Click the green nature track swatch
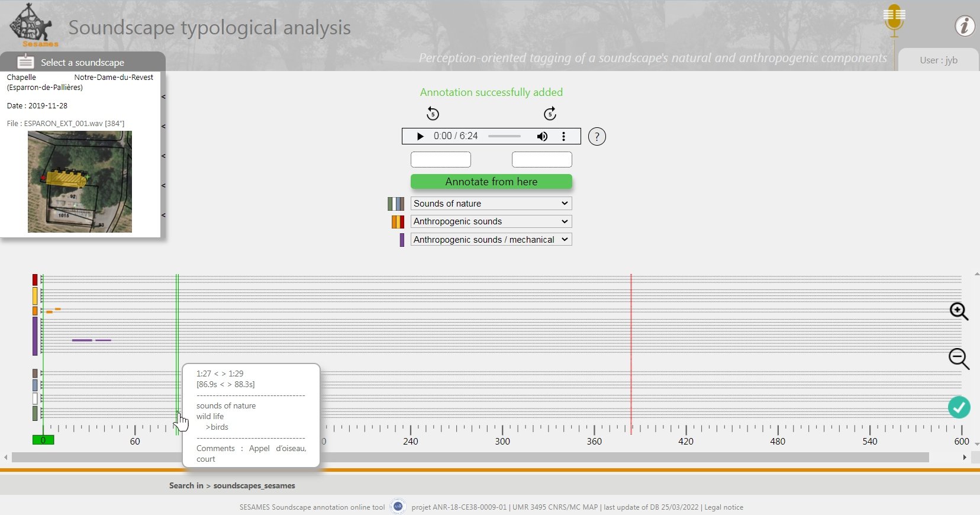Viewport: 980px width, 515px height. coord(35,413)
